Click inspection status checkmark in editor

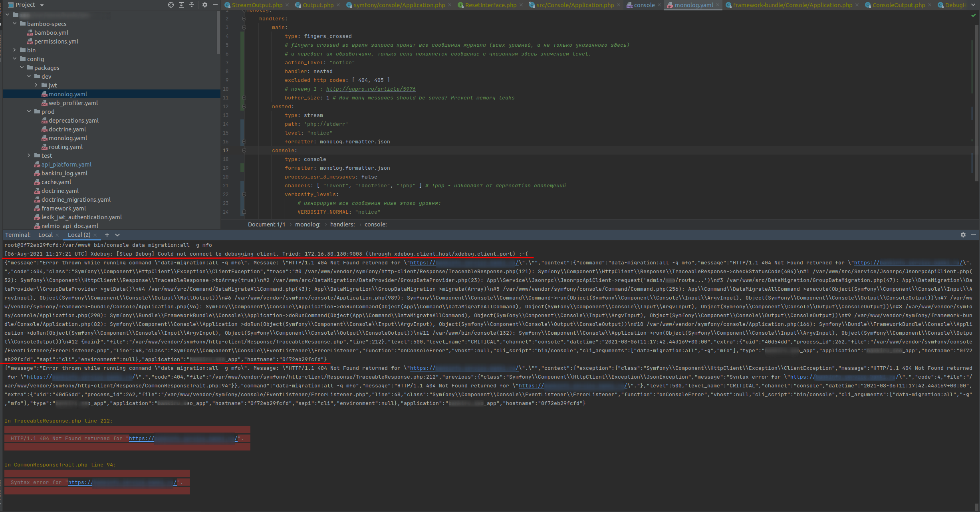[973, 15]
